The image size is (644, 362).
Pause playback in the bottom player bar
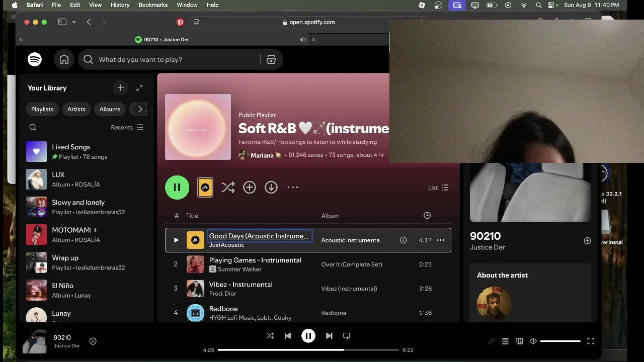tap(308, 336)
